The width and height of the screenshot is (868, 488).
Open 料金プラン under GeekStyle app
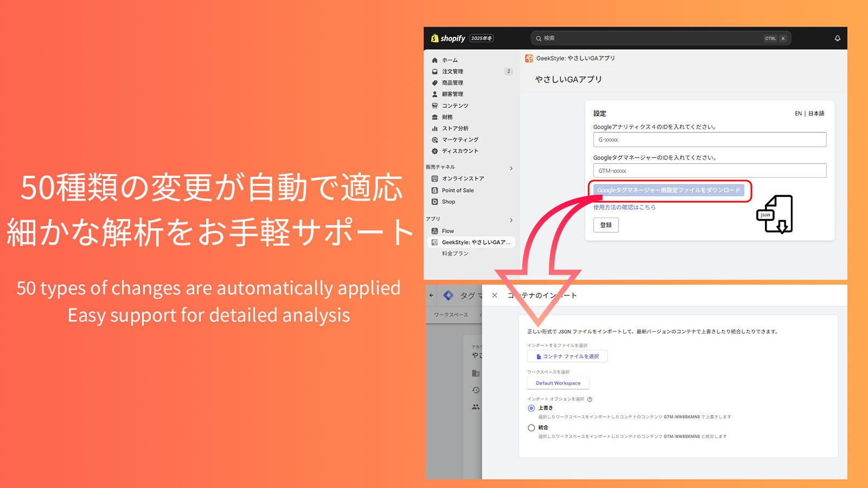(455, 254)
